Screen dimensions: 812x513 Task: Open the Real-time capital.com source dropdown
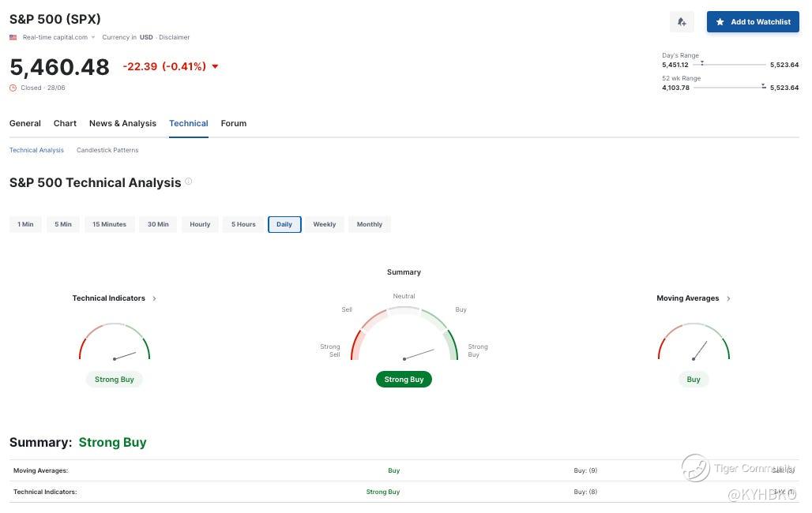click(x=58, y=37)
